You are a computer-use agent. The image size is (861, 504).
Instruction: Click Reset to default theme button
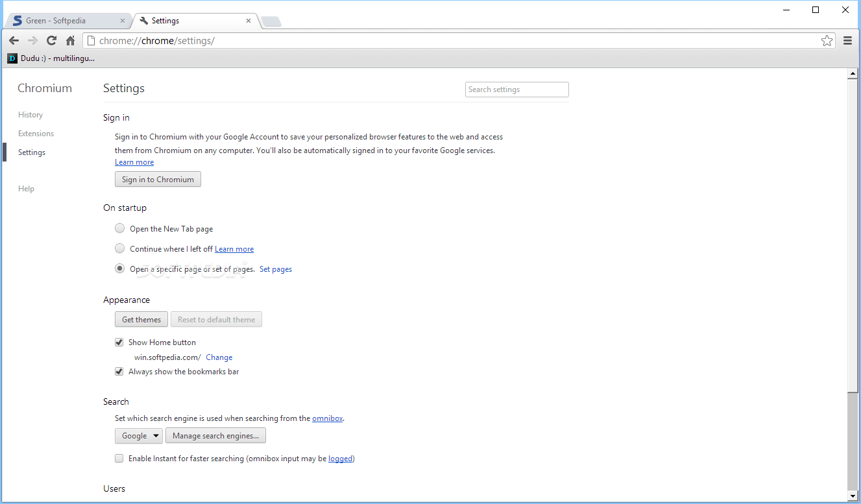click(216, 320)
